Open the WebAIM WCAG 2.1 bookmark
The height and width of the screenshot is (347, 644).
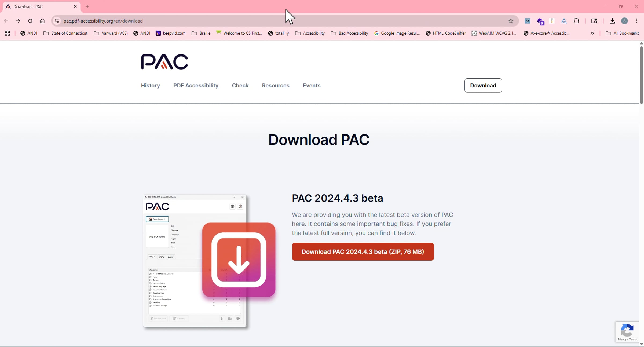pos(494,33)
